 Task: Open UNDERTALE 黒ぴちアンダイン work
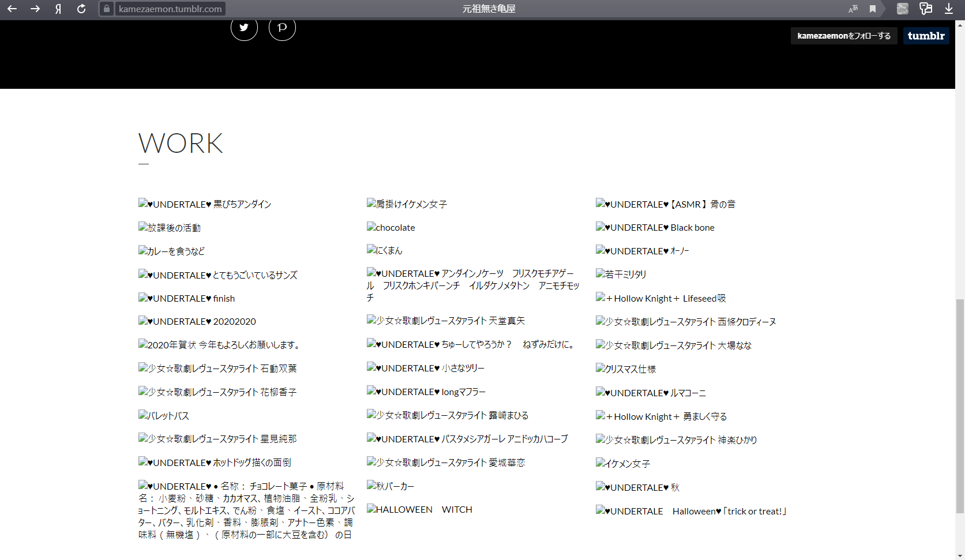(x=205, y=204)
